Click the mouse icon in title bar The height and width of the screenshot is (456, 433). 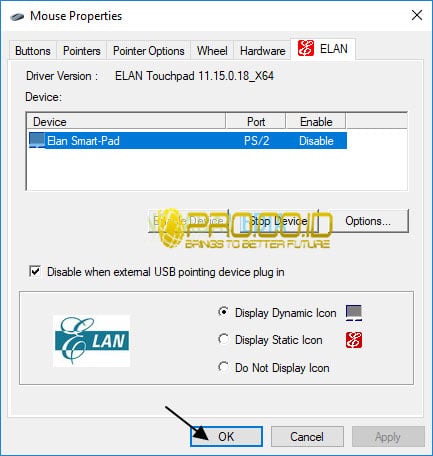[17, 16]
